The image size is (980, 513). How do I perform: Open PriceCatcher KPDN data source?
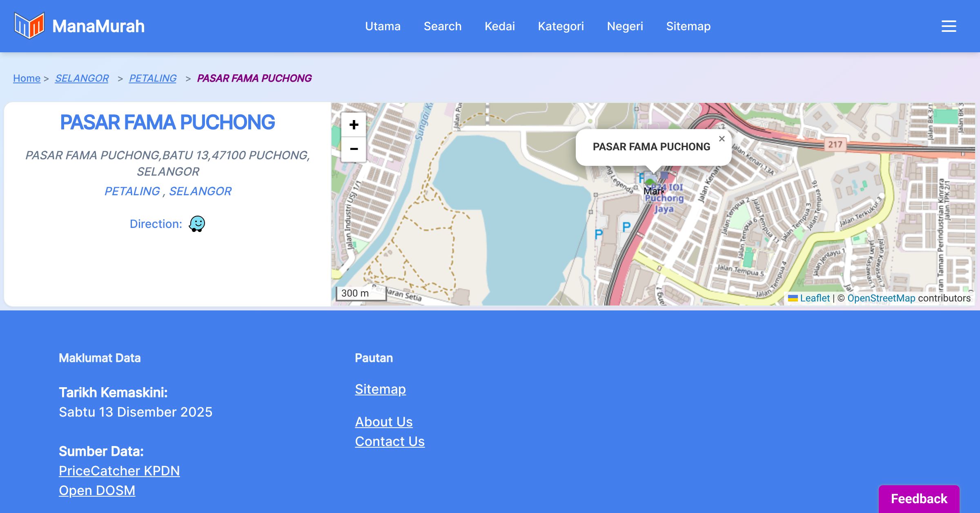pyautogui.click(x=119, y=471)
